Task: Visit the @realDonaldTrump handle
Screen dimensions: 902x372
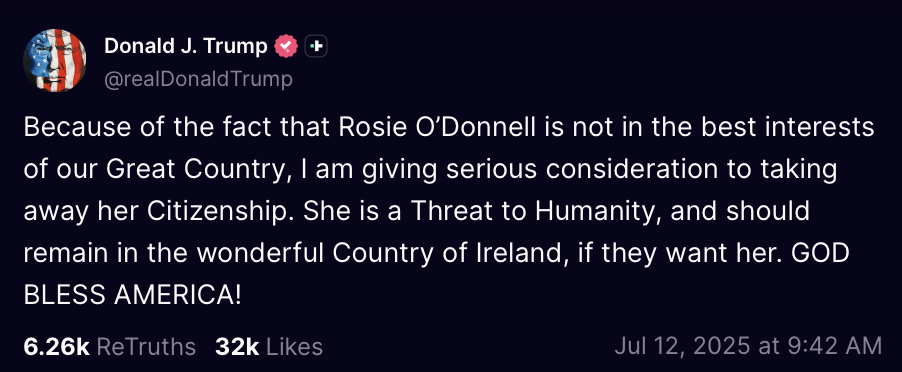Action: click(x=198, y=79)
